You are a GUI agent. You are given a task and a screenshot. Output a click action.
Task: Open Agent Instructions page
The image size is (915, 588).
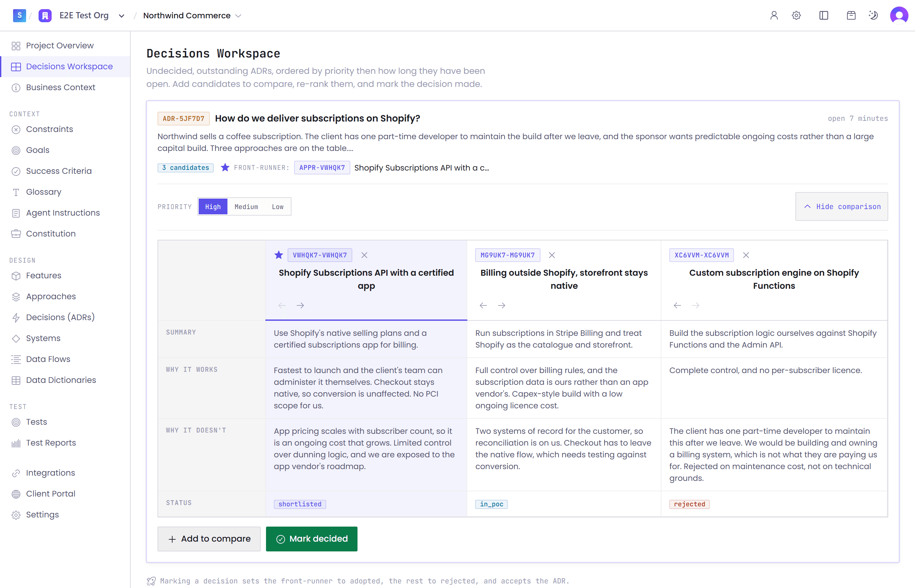[65, 213]
